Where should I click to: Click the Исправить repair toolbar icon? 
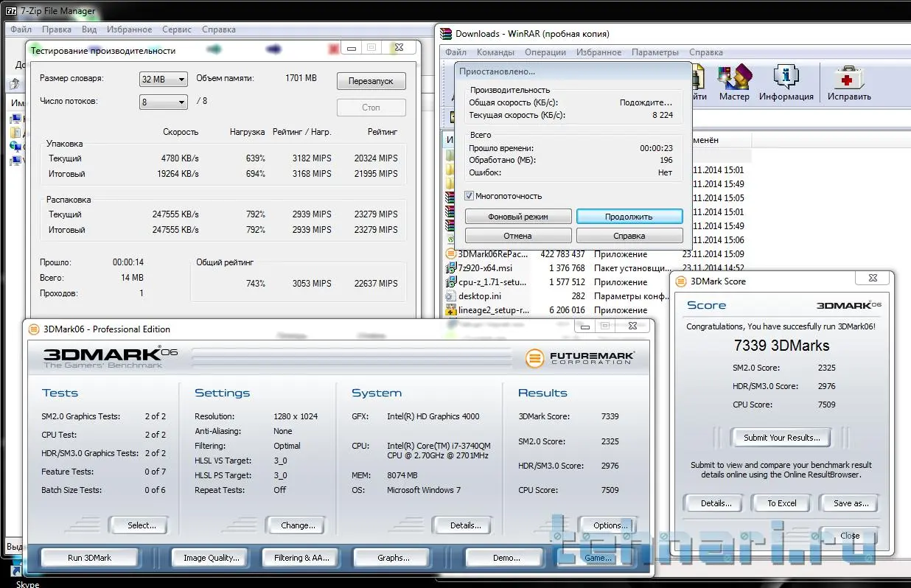coord(848,81)
